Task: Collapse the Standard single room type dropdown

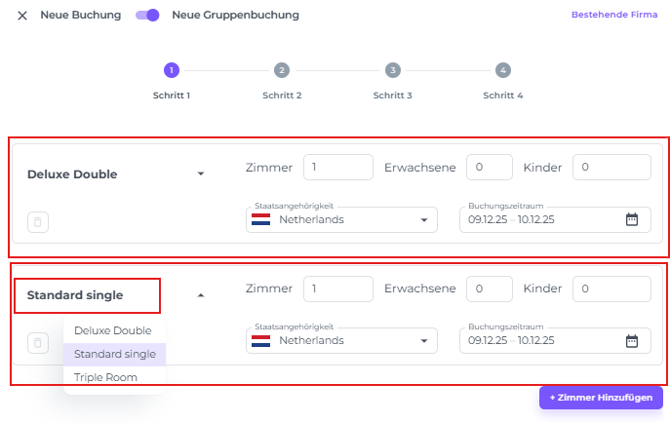Action: [x=201, y=296]
